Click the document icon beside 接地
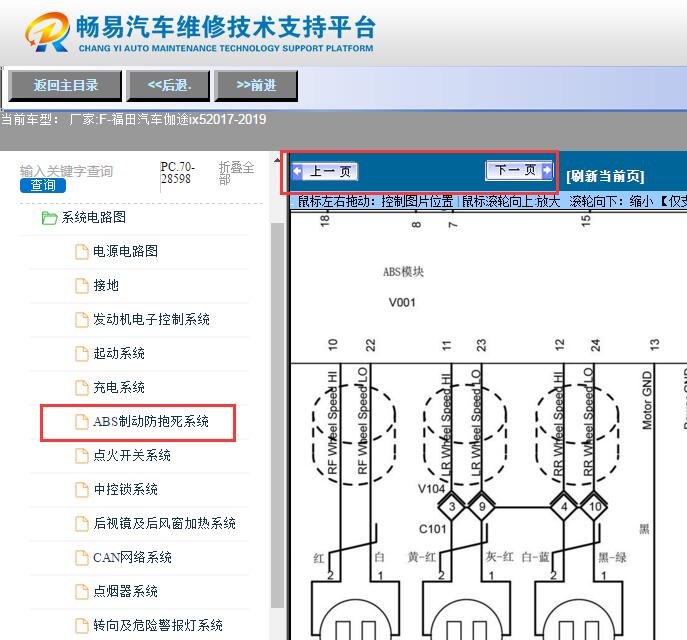687x640 pixels. [81, 286]
